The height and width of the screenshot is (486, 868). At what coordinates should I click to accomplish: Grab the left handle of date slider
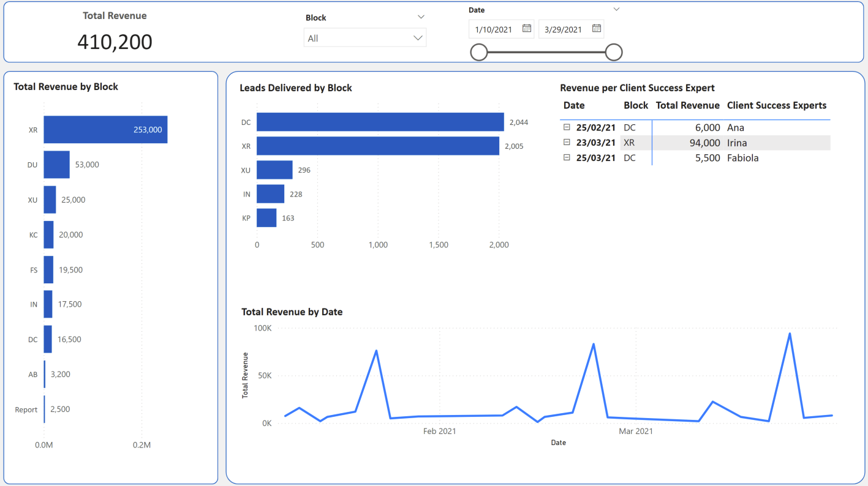click(479, 53)
